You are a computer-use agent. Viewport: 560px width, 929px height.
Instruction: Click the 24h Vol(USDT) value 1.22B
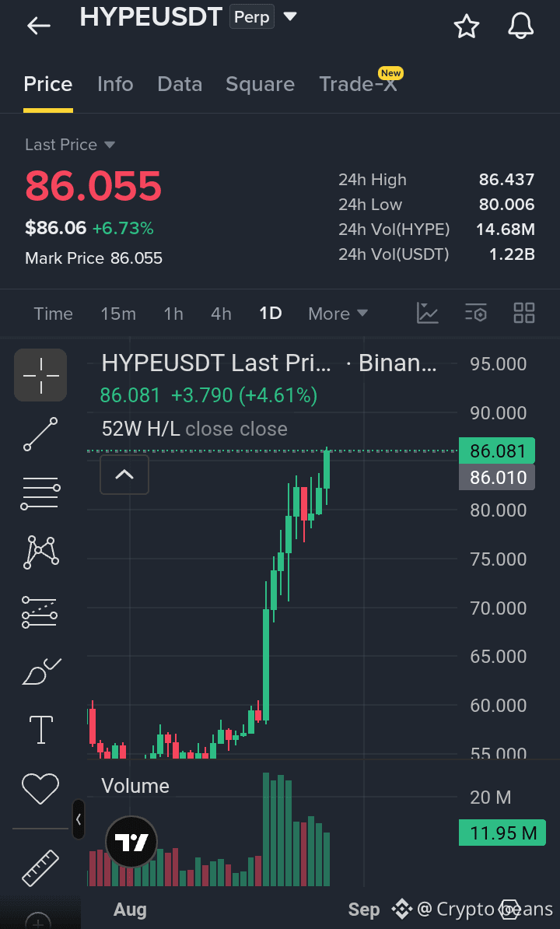tap(512, 254)
